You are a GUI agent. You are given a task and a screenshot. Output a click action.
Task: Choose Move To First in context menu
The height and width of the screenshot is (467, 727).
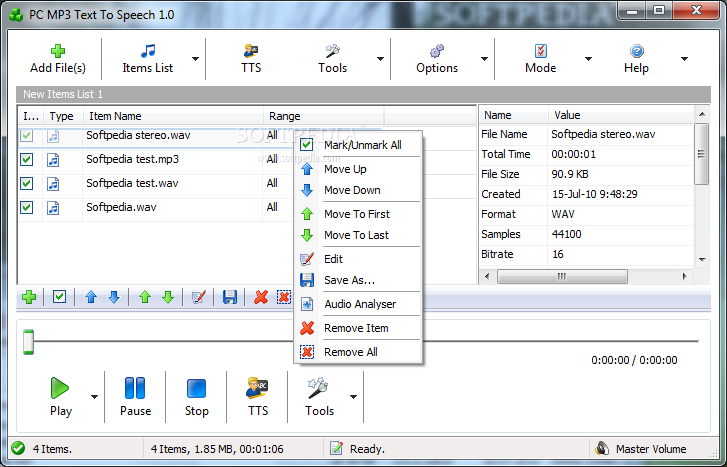point(358,214)
